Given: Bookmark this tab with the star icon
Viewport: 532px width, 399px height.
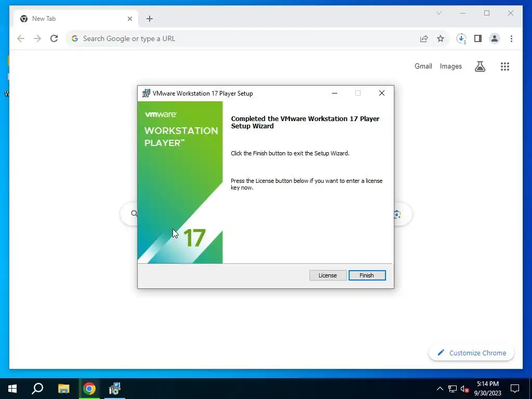Looking at the screenshot, I should [x=441, y=38].
